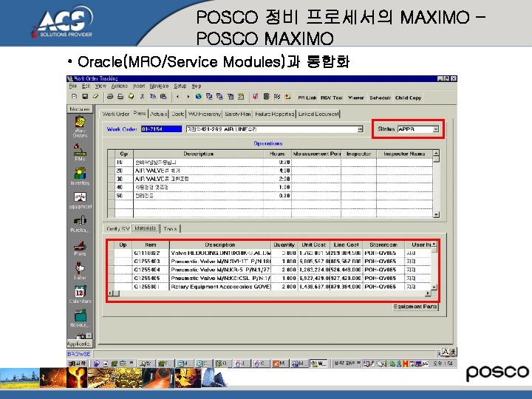Switch to the Work Order tab
This screenshot has height=399, width=532.
116,114
